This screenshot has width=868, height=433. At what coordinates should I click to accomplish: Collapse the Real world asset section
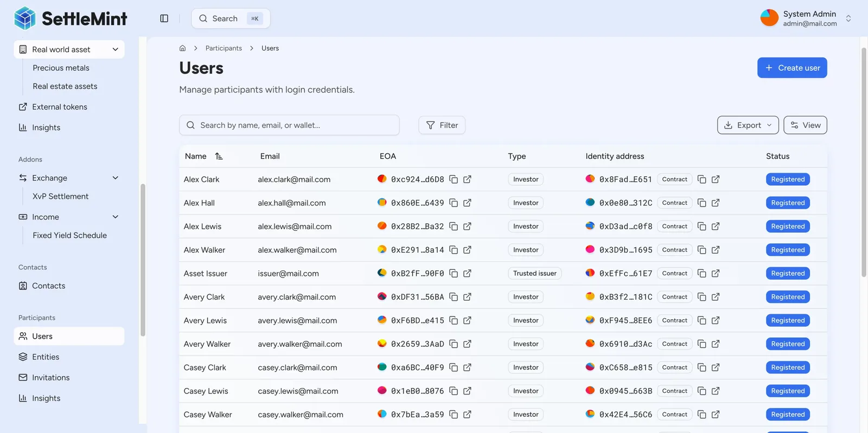point(115,49)
